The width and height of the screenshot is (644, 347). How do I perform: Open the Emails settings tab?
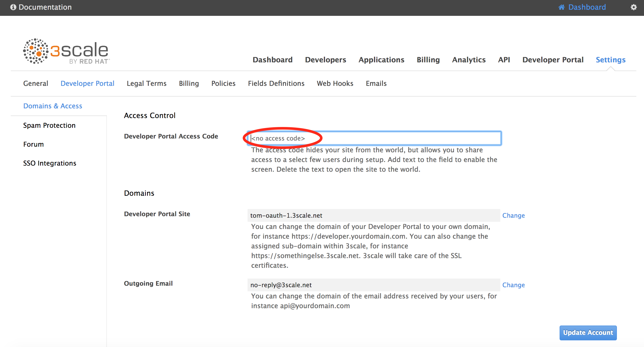click(x=376, y=84)
